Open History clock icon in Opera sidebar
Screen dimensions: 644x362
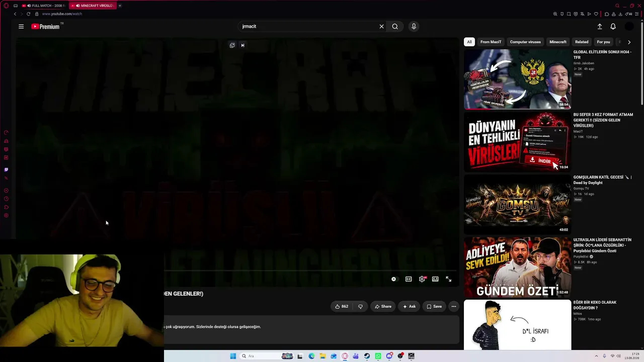(x=6, y=199)
